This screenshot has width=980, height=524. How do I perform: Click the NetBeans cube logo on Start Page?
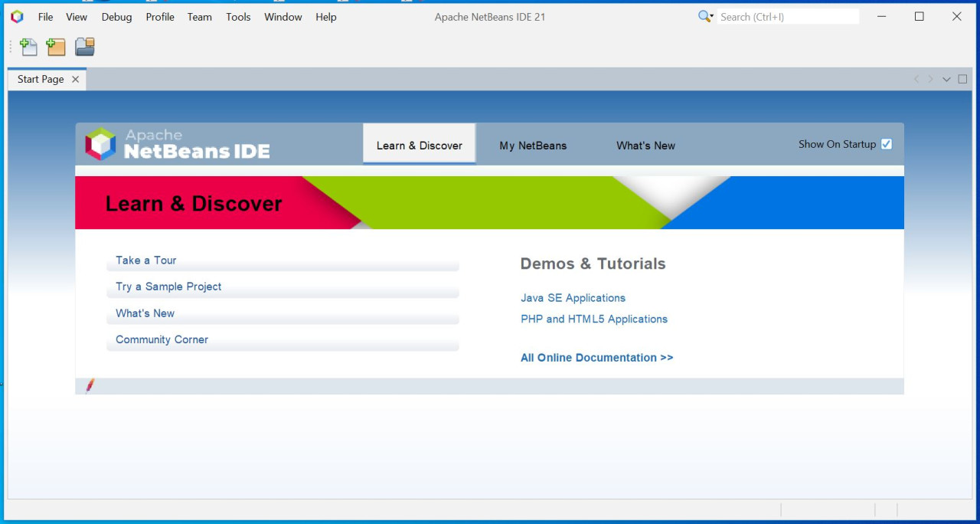[100, 144]
